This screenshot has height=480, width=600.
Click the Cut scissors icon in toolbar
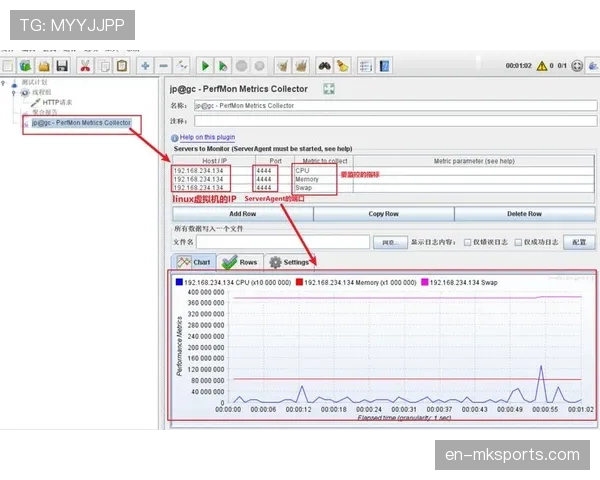[85, 66]
